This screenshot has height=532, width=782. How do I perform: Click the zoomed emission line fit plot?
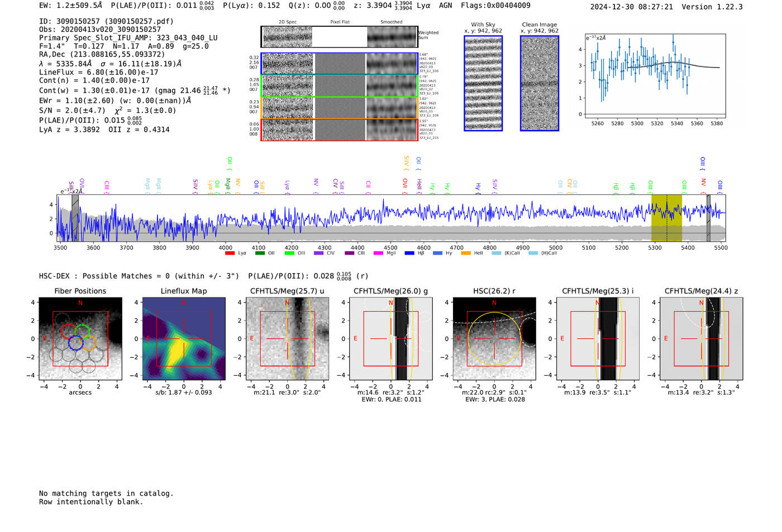(x=655, y=76)
